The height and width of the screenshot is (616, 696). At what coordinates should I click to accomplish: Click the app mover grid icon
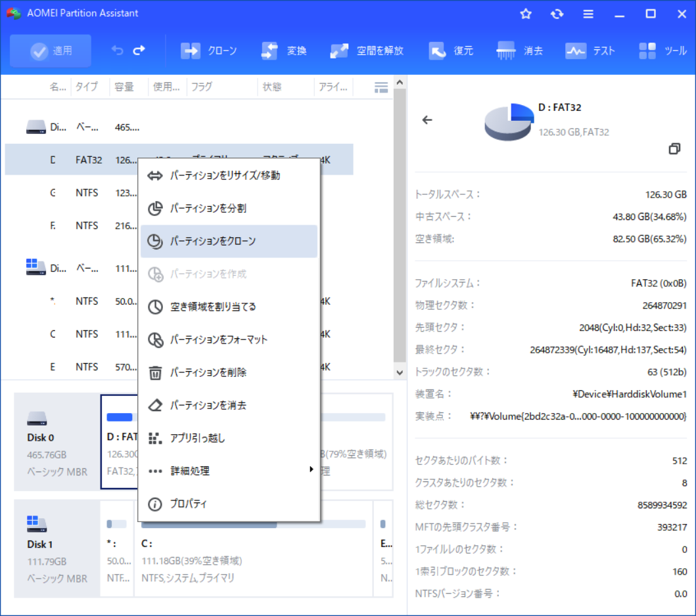[155, 438]
